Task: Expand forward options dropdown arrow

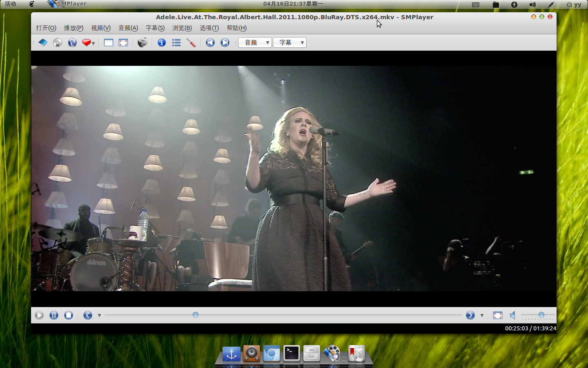Action: (x=482, y=315)
